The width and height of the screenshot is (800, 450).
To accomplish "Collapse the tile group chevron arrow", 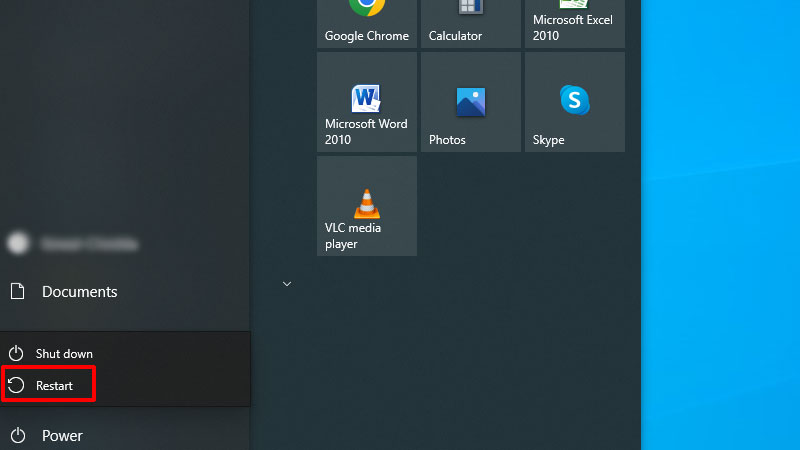I will [287, 284].
